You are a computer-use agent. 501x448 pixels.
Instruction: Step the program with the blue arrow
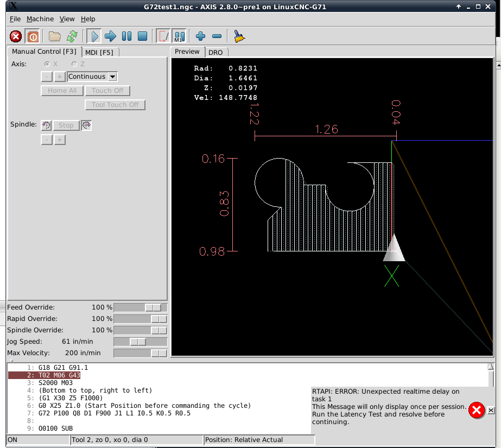click(111, 36)
